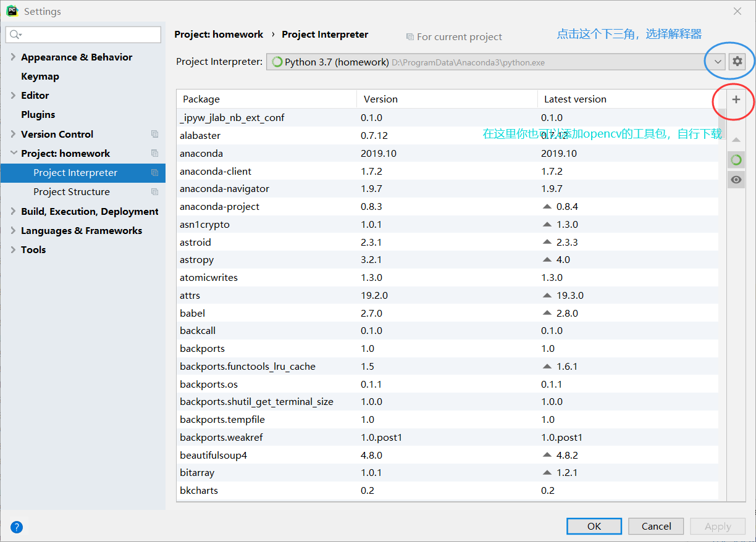Click the OK button
Viewport: 756px width, 542px height.
(594, 526)
